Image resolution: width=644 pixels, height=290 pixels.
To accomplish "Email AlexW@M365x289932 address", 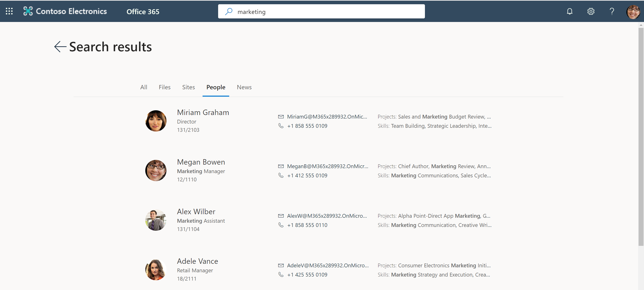I will [x=327, y=216].
